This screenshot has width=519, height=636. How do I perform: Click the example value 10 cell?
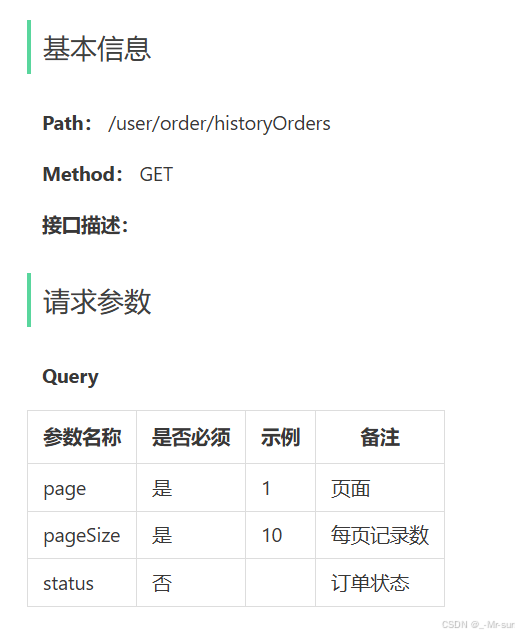(x=281, y=535)
